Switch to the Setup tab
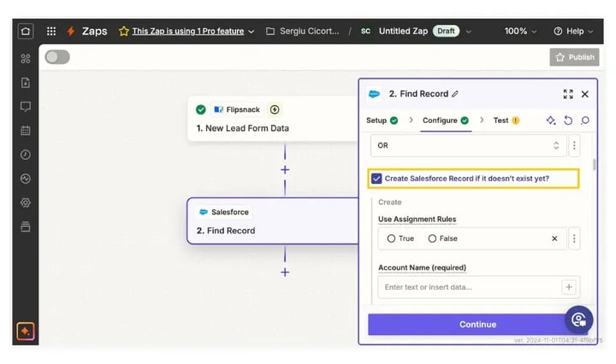The width and height of the screenshot is (616, 364). tap(382, 120)
